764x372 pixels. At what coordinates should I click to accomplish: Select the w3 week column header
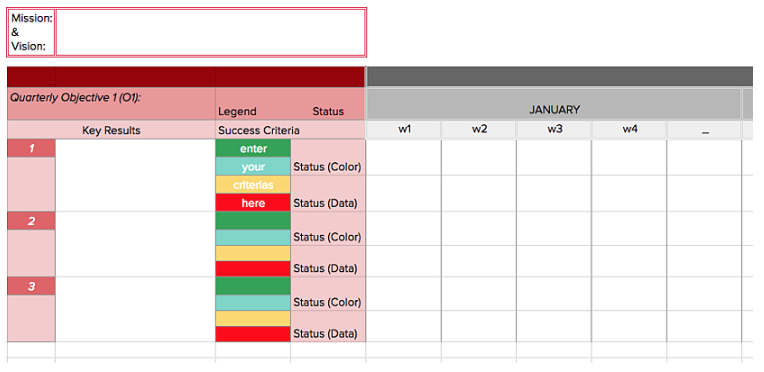tap(554, 130)
